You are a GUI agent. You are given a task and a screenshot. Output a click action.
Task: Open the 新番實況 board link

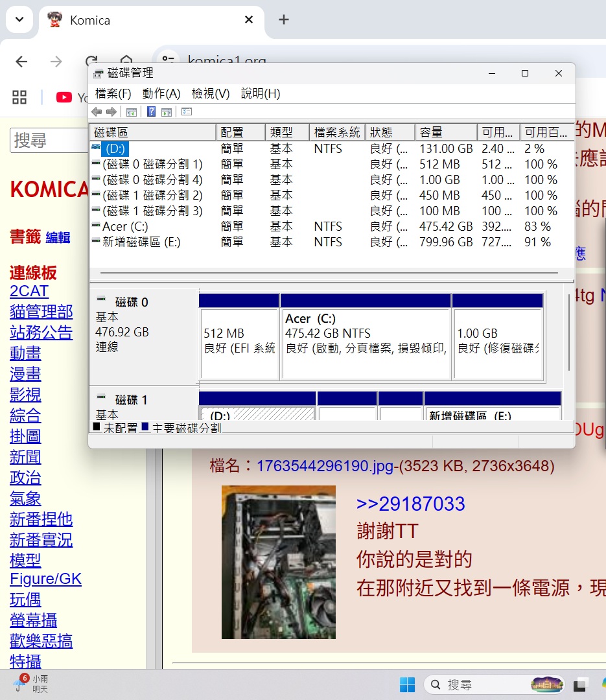pos(41,540)
